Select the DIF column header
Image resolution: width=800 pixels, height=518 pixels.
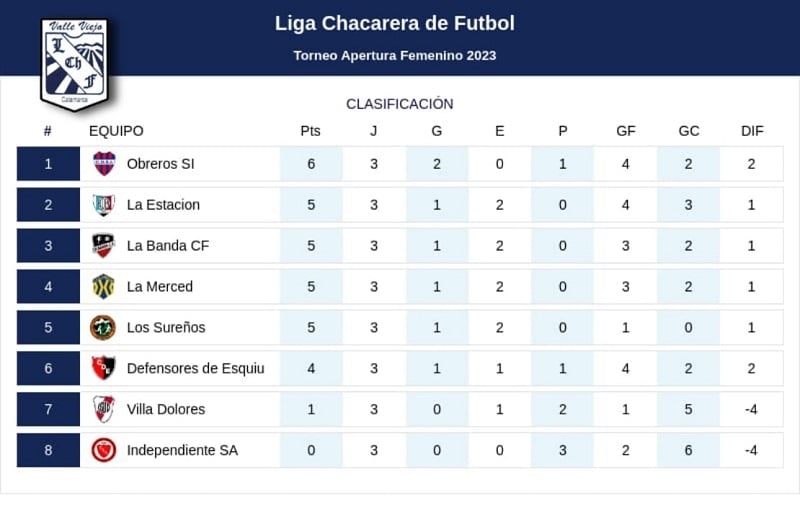pos(752,131)
